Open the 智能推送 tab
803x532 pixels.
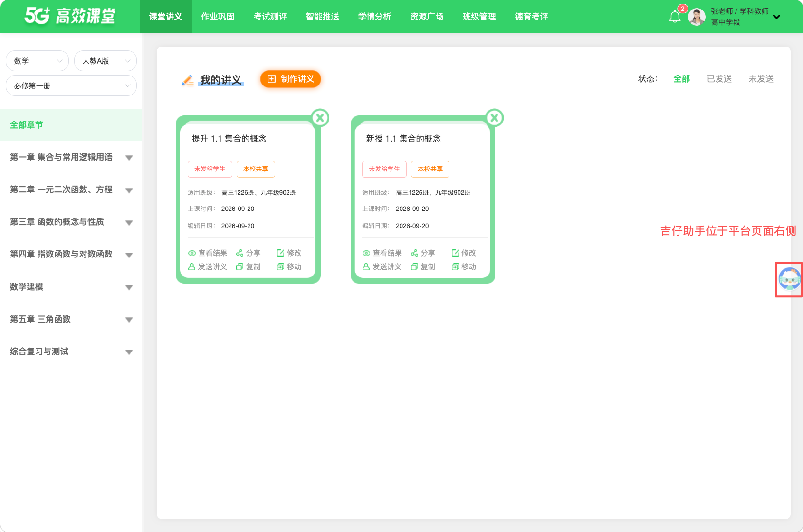[323, 17]
